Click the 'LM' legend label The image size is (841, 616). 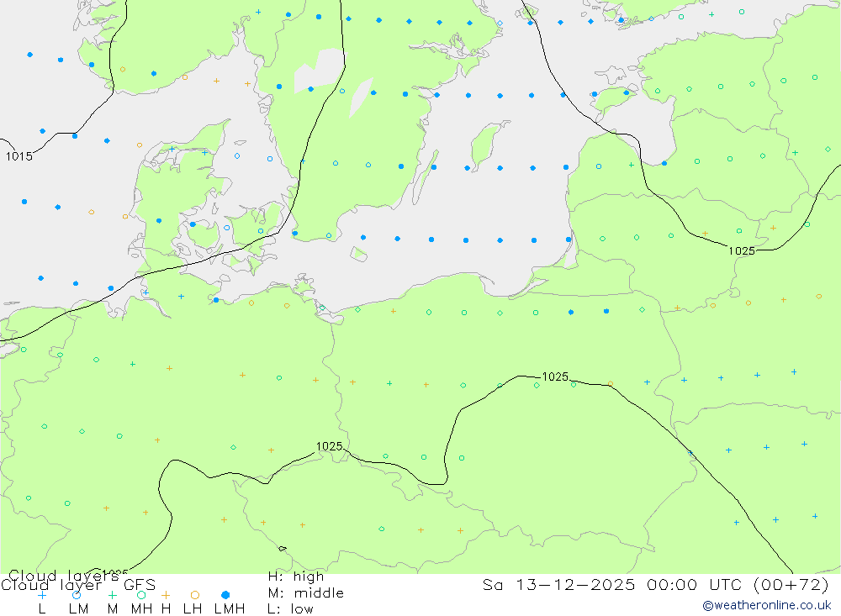tap(79, 609)
